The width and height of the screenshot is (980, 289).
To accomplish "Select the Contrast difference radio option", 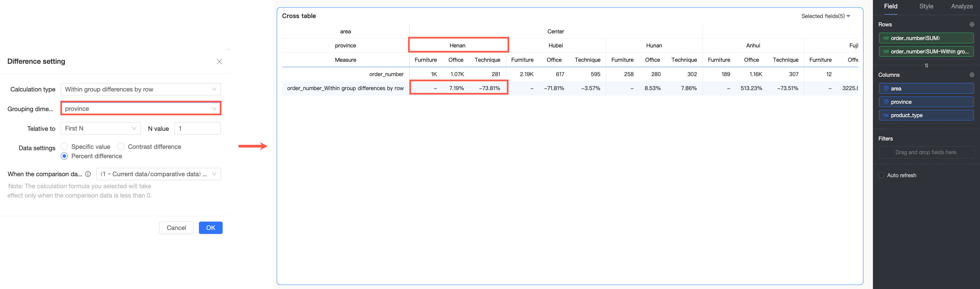I will coord(121,147).
